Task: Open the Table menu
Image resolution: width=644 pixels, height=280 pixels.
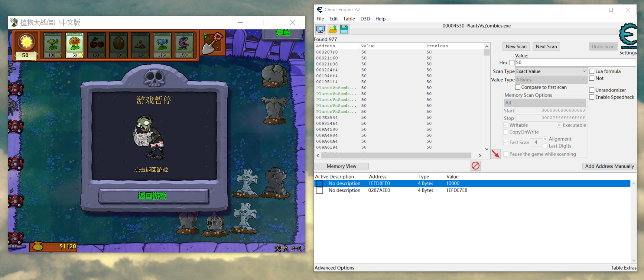Action: [349, 19]
